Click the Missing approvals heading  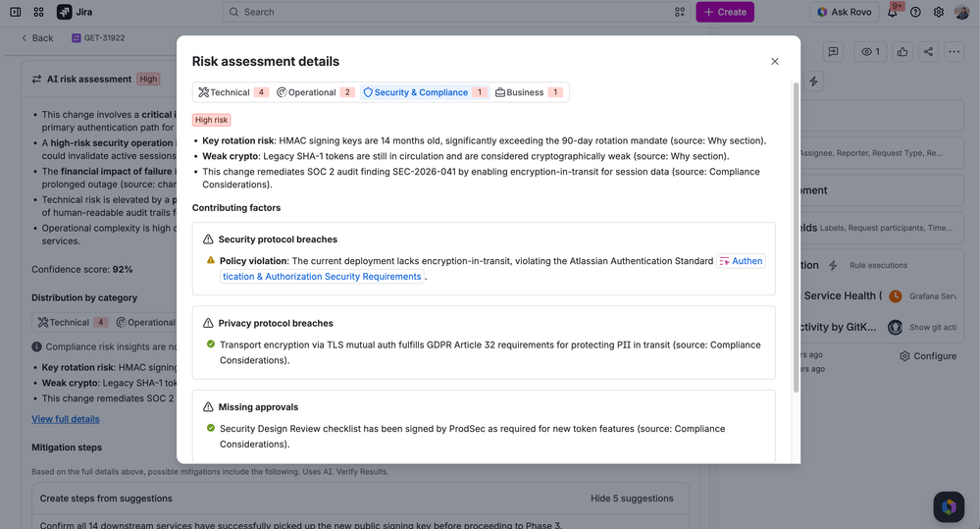[x=258, y=407]
